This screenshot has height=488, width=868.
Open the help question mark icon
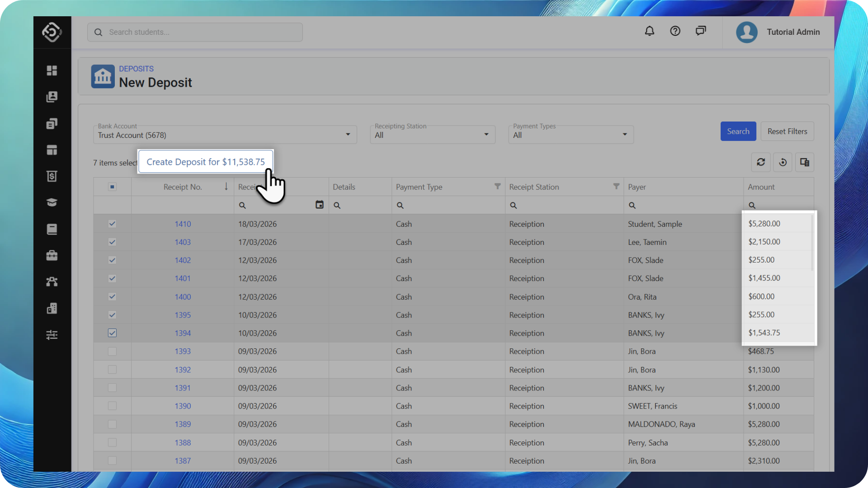pos(675,31)
